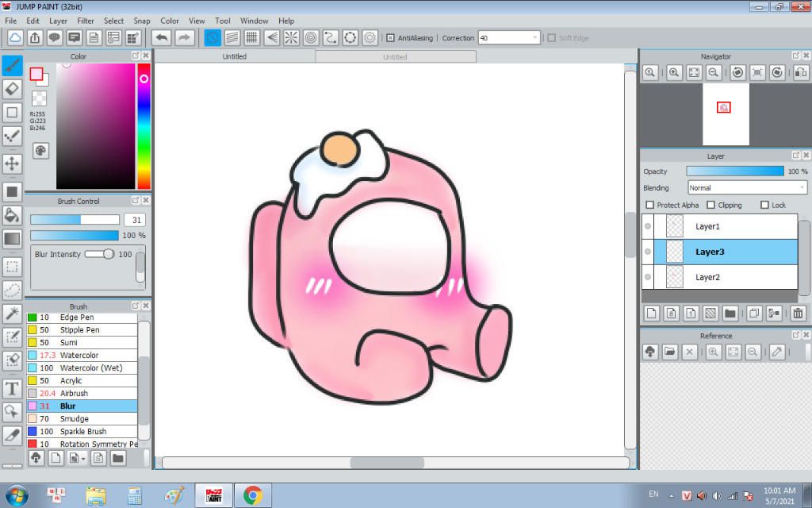Click the Redo arrow in toolbar
Viewport: 812px width, 508px height.
184,38
